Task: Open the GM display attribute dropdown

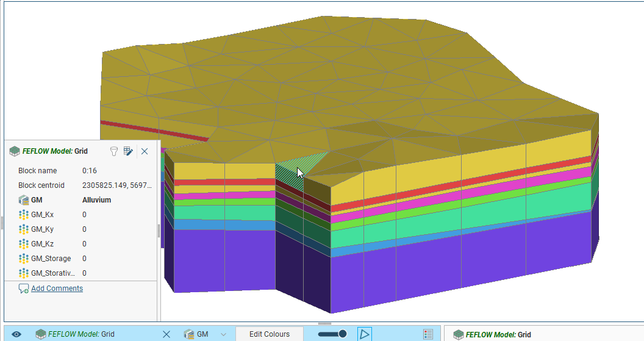Action: click(x=223, y=334)
